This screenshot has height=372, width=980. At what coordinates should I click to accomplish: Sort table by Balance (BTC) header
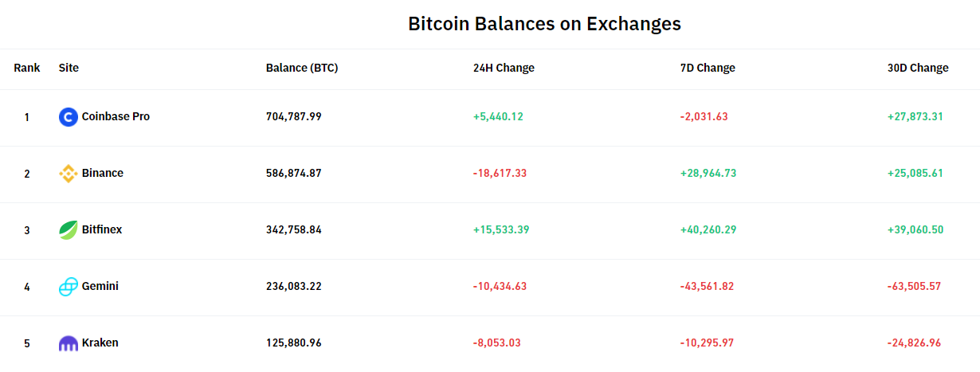click(302, 68)
